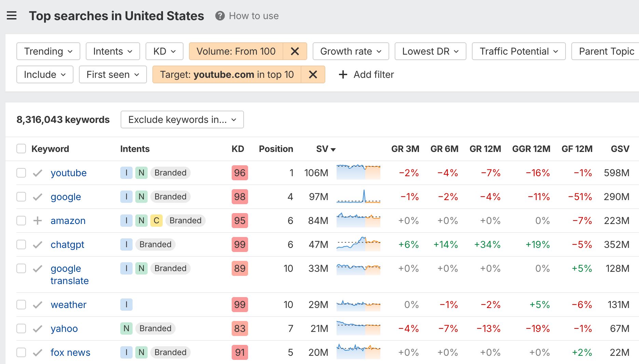Viewport: 639px width, 364px height.
Task: Remove the Volume: From 100 filter
Action: click(x=295, y=51)
